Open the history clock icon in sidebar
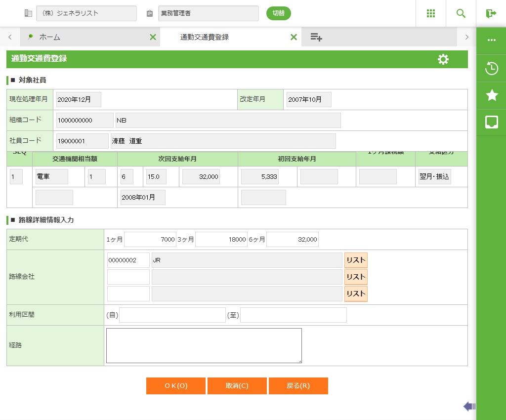The height and width of the screenshot is (420, 506). tap(491, 68)
